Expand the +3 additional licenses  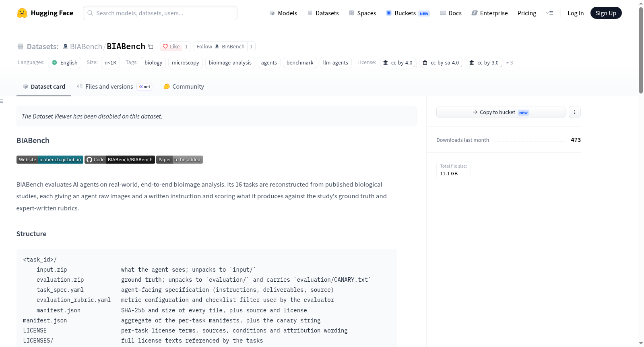pyautogui.click(x=510, y=62)
